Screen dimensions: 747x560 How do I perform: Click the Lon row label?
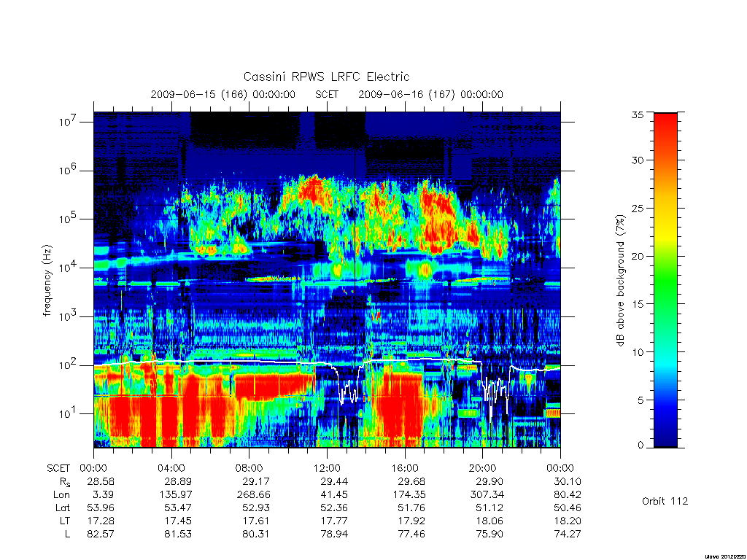click(x=61, y=495)
